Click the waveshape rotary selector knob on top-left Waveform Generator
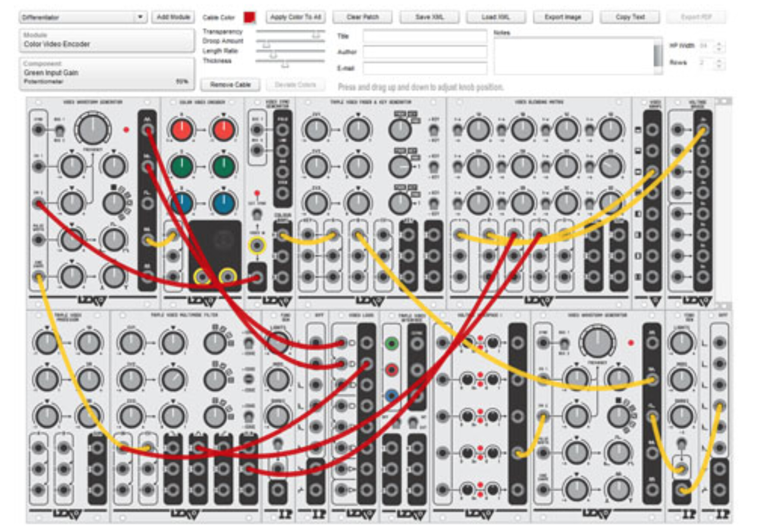 pos(114,203)
